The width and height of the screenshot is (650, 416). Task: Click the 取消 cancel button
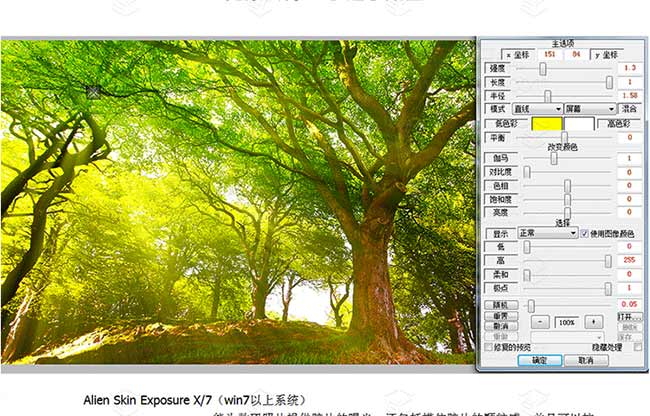(x=585, y=359)
